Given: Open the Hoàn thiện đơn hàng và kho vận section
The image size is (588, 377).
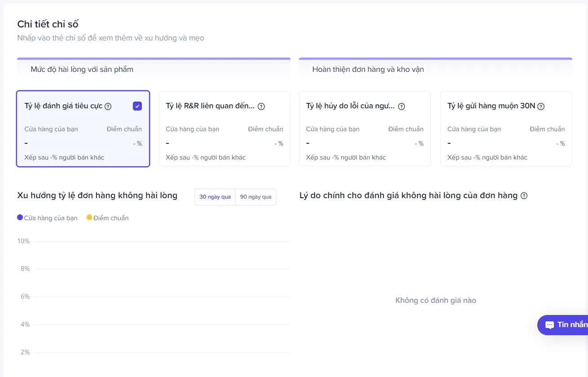Looking at the screenshot, I should [435, 69].
